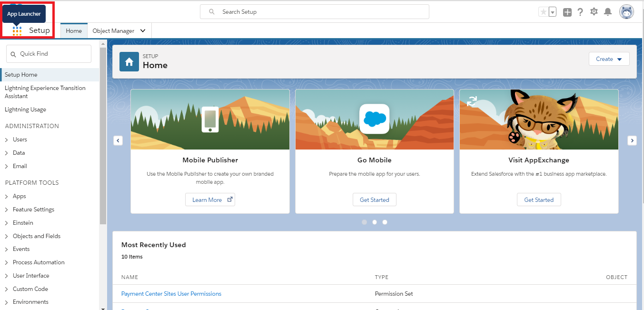
Task: Expand Objects and Fields in sidebar
Action: pyautogui.click(x=7, y=236)
